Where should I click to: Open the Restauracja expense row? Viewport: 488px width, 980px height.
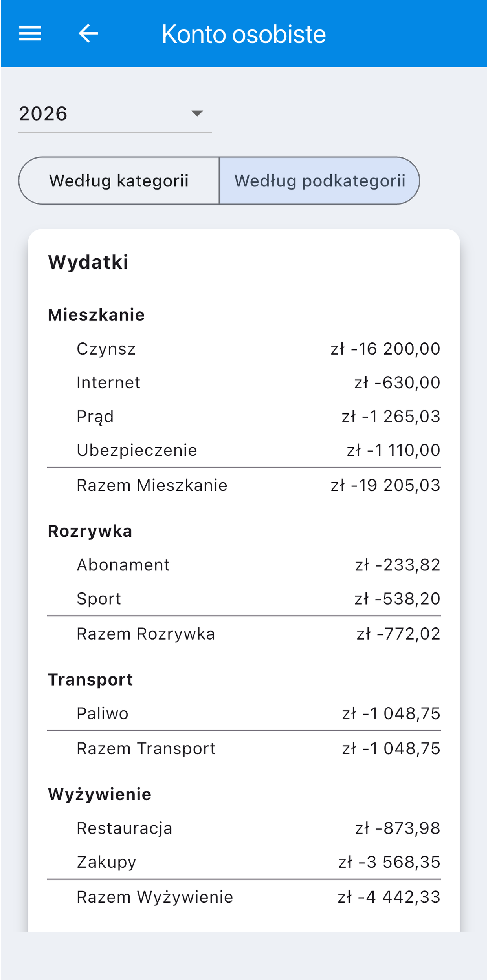pyautogui.click(x=244, y=828)
